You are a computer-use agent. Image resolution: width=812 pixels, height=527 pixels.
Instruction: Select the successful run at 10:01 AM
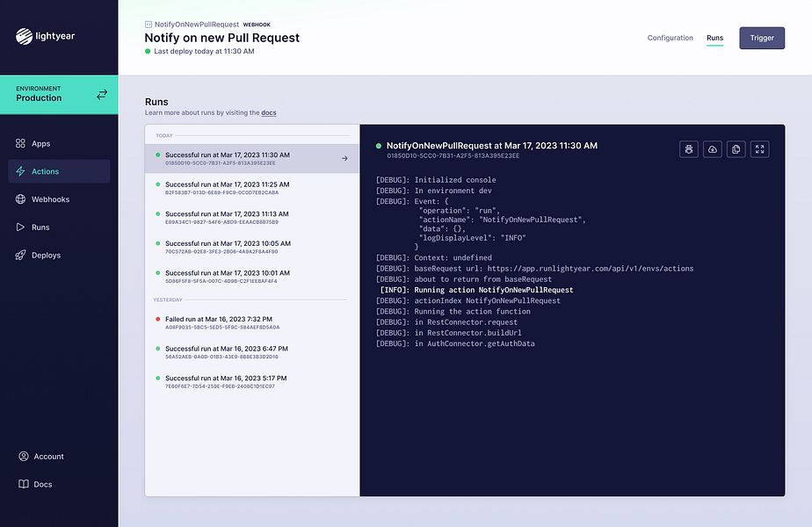251,277
